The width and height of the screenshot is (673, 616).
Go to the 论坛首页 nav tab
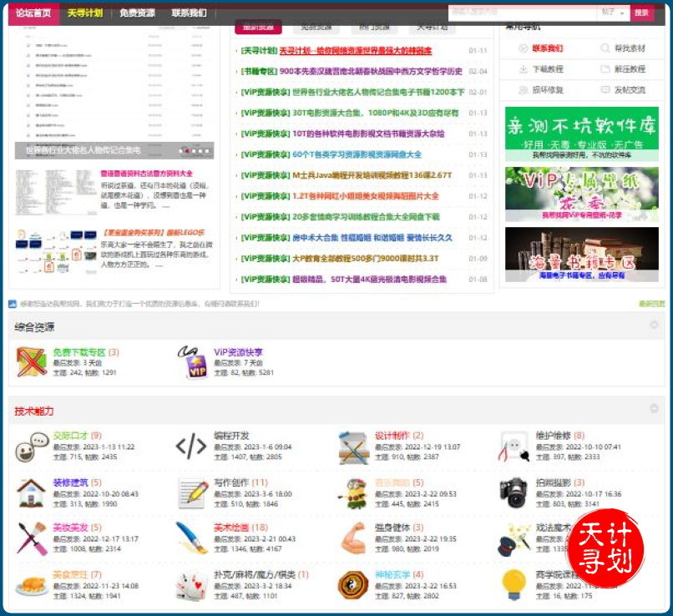point(33,13)
